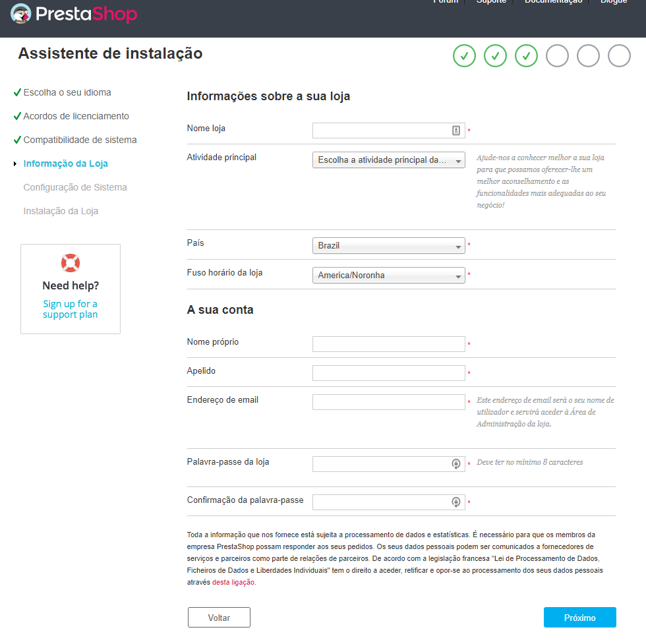Select Fórum in the top navigation
646x644 pixels.
point(445,2)
